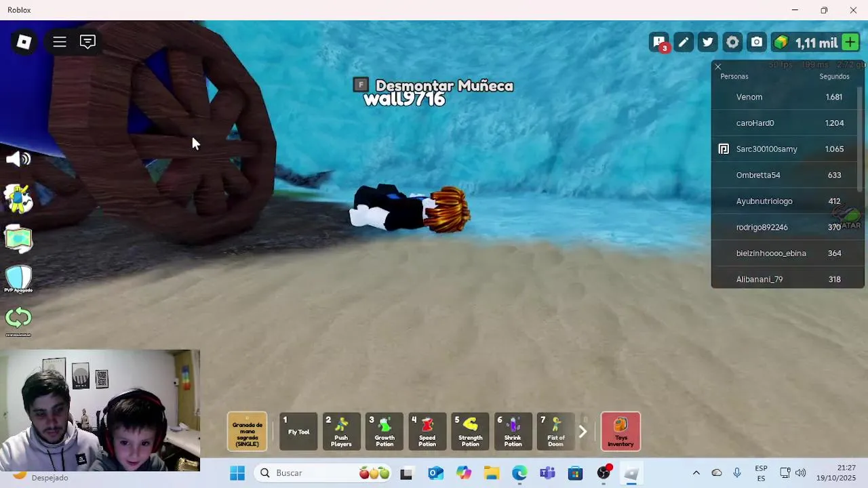Equip the Shrink Potion
The image size is (868, 488).
[x=513, y=431]
